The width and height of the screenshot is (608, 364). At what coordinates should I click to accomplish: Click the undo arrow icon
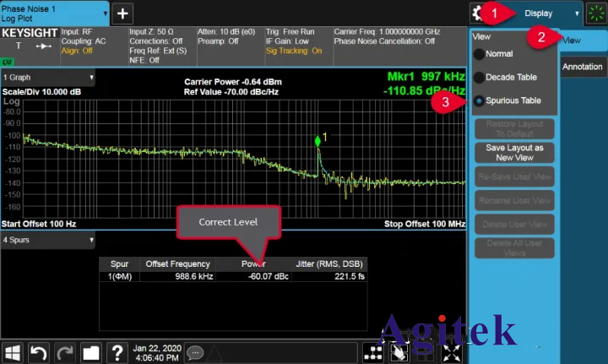(39, 350)
